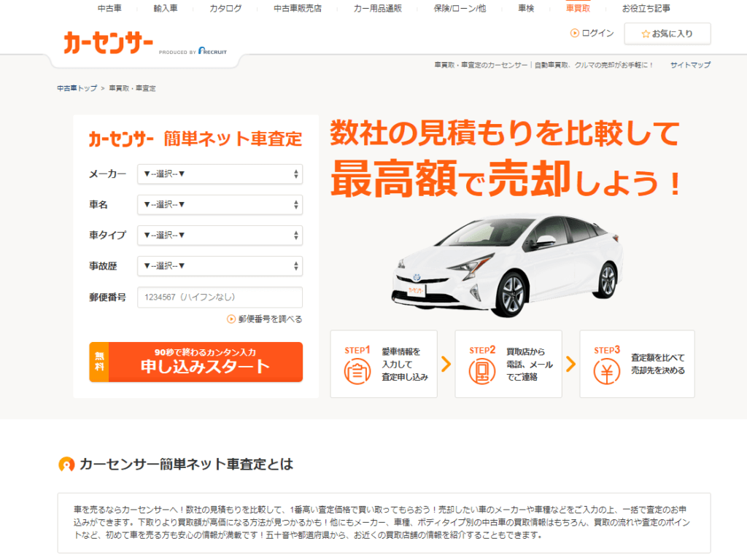The width and height of the screenshot is (747, 560).
Task: Click the orange 無料 badge on the start button
Action: (99, 362)
